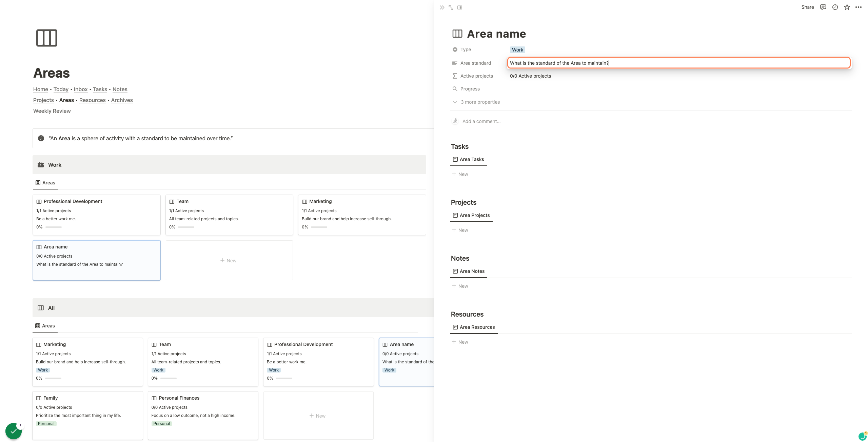Click the Type property icon
This screenshot has height=442, width=868.
click(x=455, y=49)
